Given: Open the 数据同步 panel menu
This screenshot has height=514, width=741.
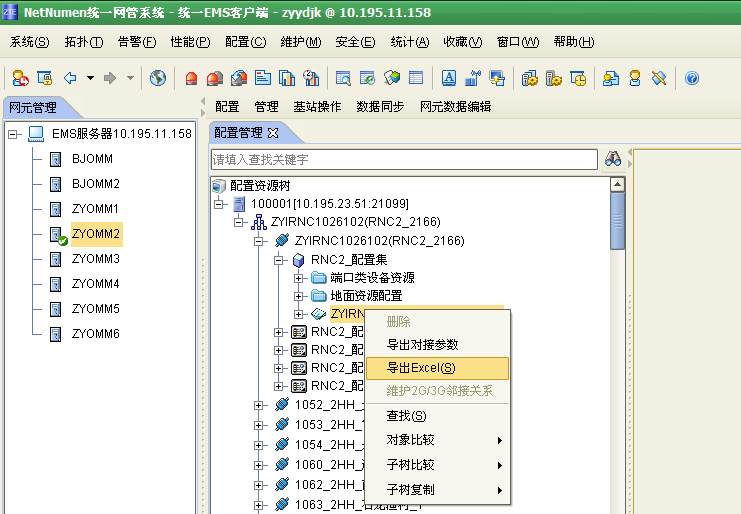Looking at the screenshot, I should tap(380, 107).
